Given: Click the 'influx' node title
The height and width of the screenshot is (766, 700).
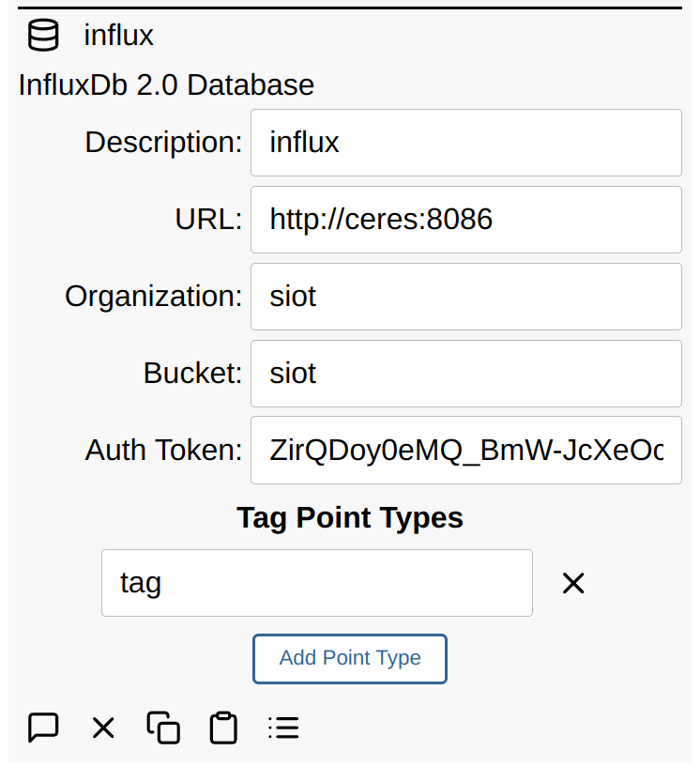Looking at the screenshot, I should [119, 36].
